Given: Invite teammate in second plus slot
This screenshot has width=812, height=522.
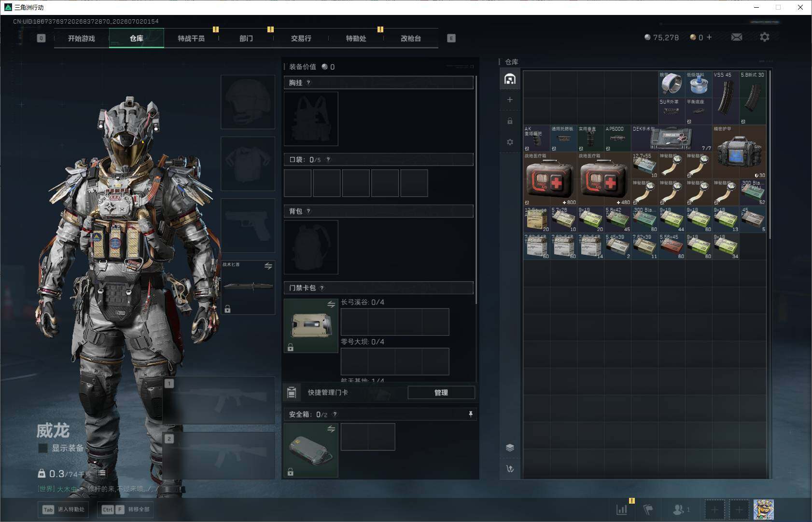Looking at the screenshot, I should pyautogui.click(x=739, y=509).
